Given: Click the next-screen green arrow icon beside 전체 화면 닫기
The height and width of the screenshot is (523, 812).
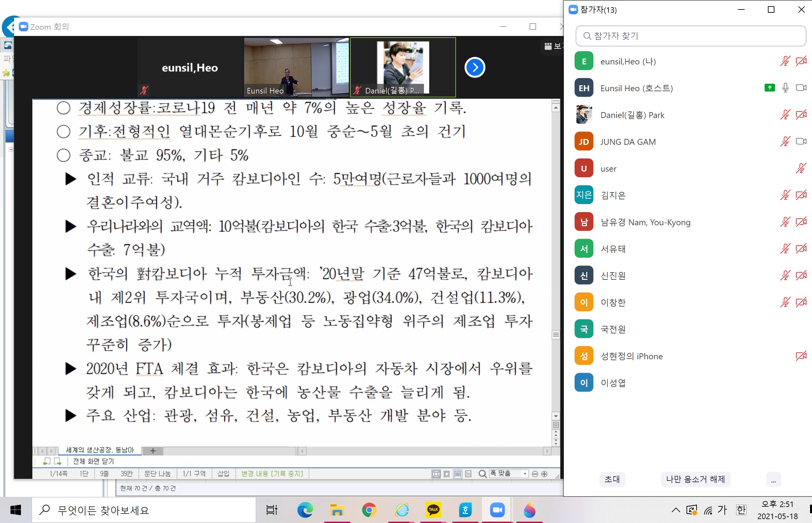Looking at the screenshot, I should click(x=58, y=461).
